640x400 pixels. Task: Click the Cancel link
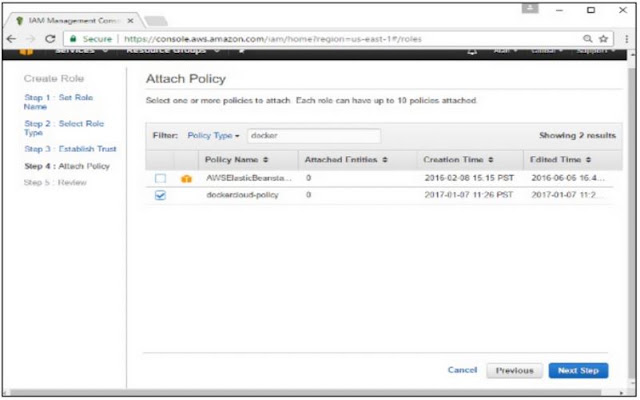462,370
